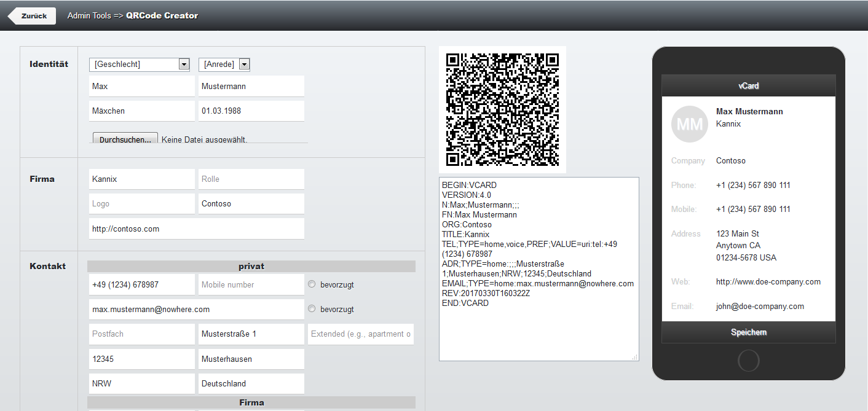Image resolution: width=868 pixels, height=411 pixels.
Task: Mark the private email address as bevorzugt
Action: (x=312, y=309)
